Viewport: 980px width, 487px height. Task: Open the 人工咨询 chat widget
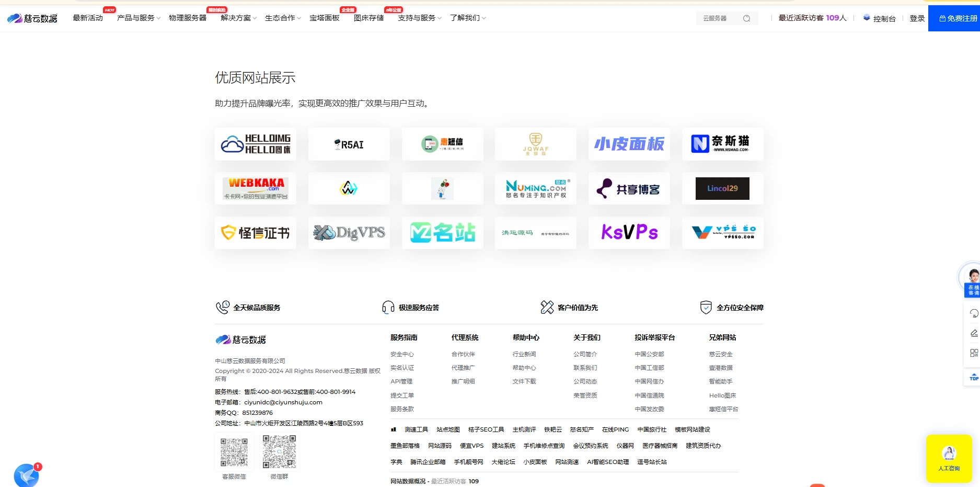(x=949, y=458)
